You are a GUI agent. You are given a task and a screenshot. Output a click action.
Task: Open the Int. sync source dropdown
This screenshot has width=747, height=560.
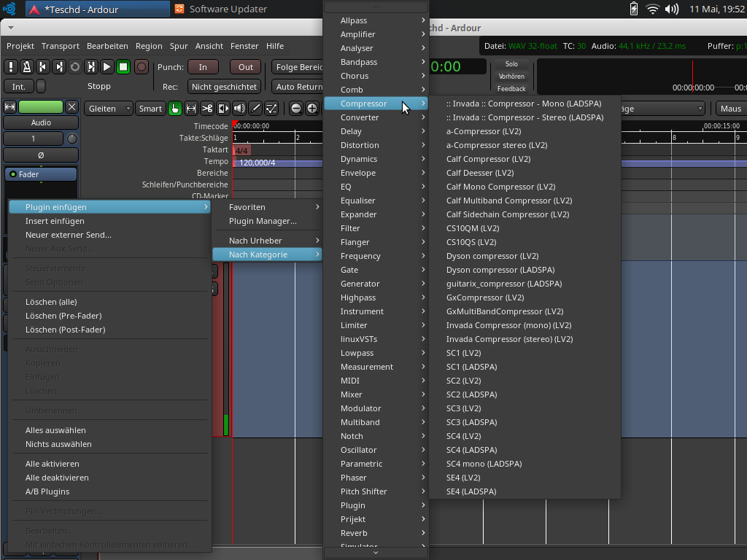coord(19,87)
